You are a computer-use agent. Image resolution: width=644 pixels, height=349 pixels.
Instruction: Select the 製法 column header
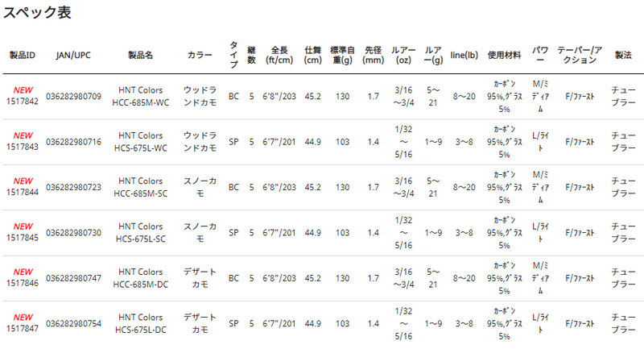[x=623, y=55]
